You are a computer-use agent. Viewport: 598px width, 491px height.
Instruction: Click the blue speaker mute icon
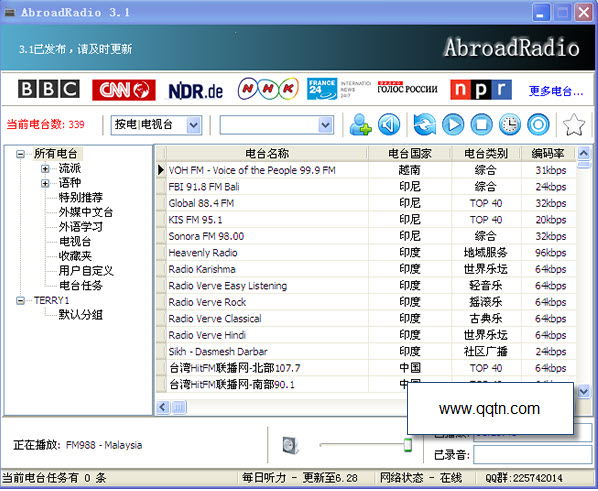pyautogui.click(x=389, y=124)
